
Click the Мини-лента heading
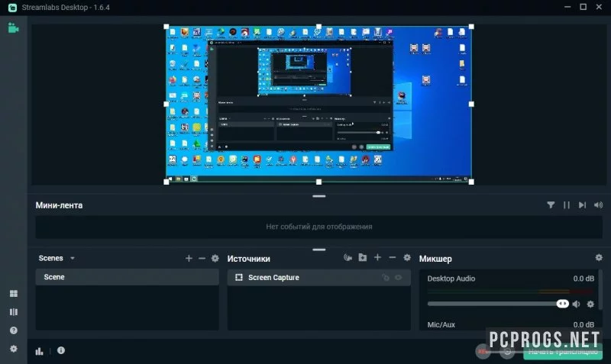pyautogui.click(x=59, y=205)
